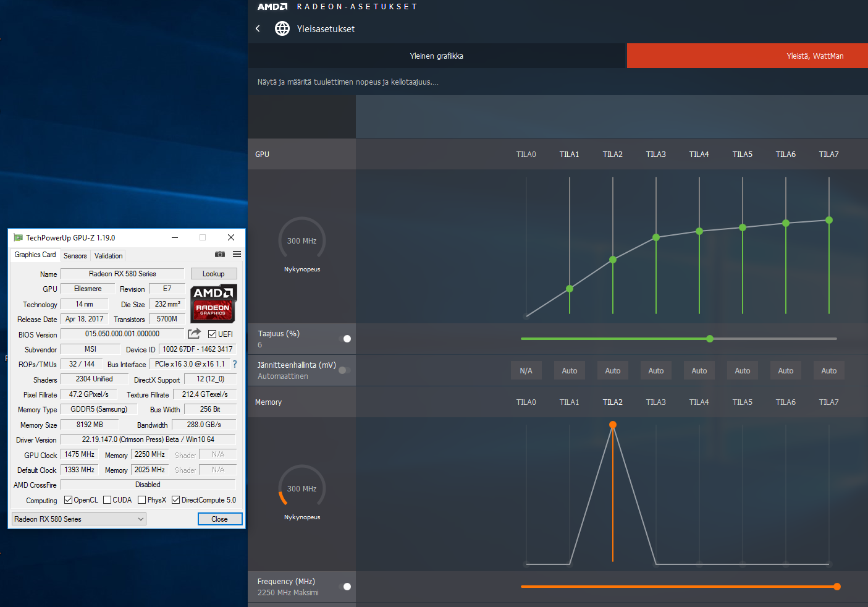The width and height of the screenshot is (868, 607).
Task: Open the Sensors tab in GPU-Z
Action: click(75, 256)
